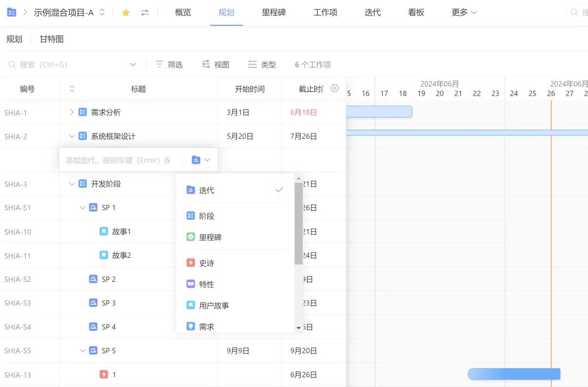
Task: Expand the 需求分析 row
Action: [x=72, y=112]
